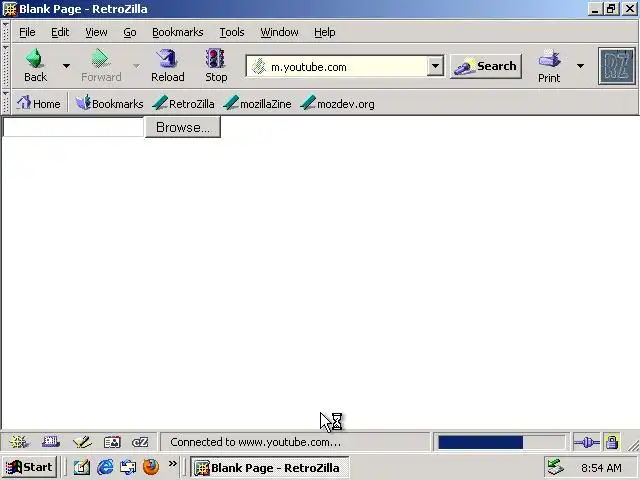Screen dimensions: 640x480
Task: Click the page icon beside the URL
Action: pyautogui.click(x=259, y=67)
